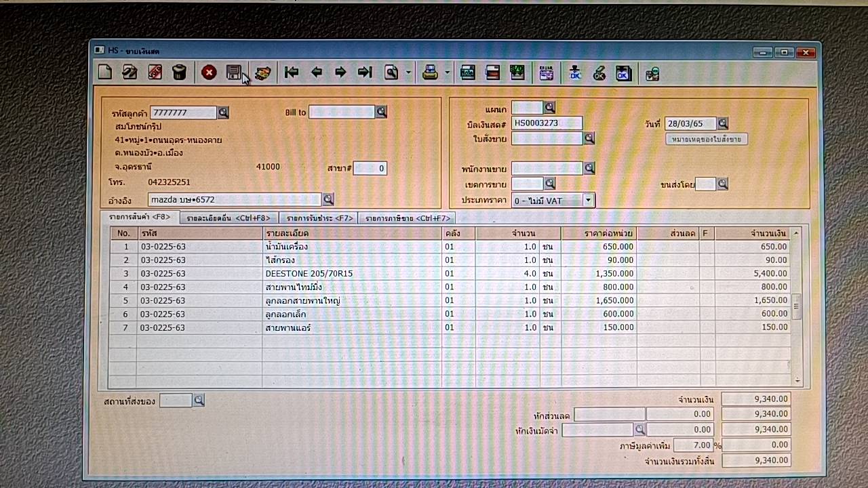Open Bill to lookup magnifier
868x488 pixels.
pos(381,112)
